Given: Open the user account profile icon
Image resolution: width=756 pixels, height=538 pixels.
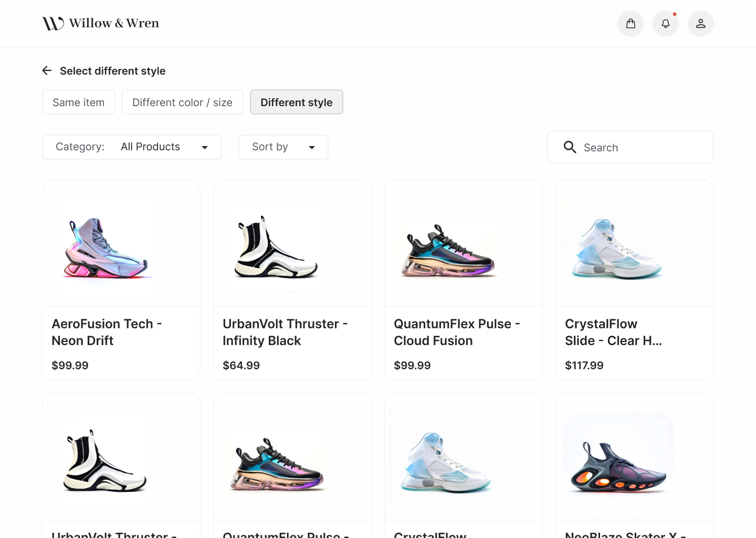Looking at the screenshot, I should (701, 23).
